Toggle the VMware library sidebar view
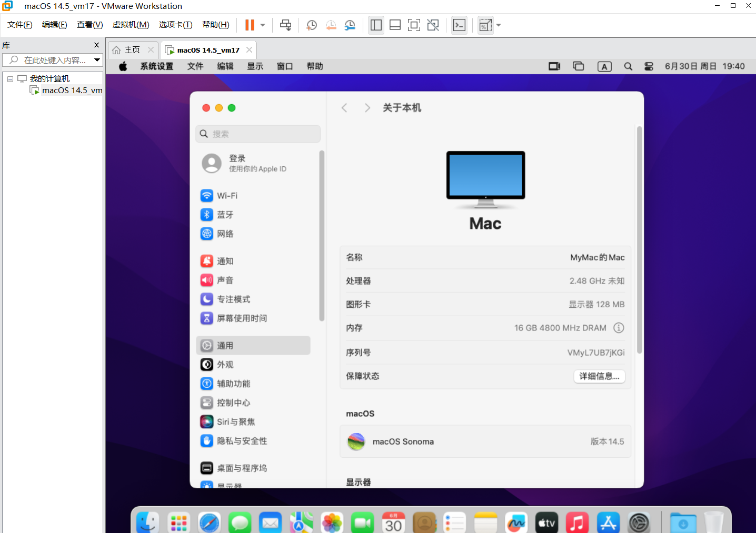The height and width of the screenshot is (533, 756). coord(376,25)
